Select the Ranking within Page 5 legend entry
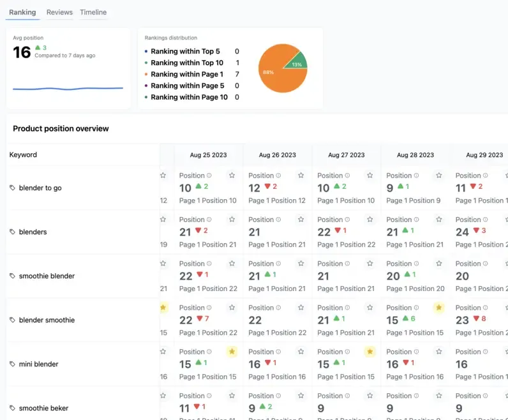The image size is (508, 420). (x=192, y=86)
